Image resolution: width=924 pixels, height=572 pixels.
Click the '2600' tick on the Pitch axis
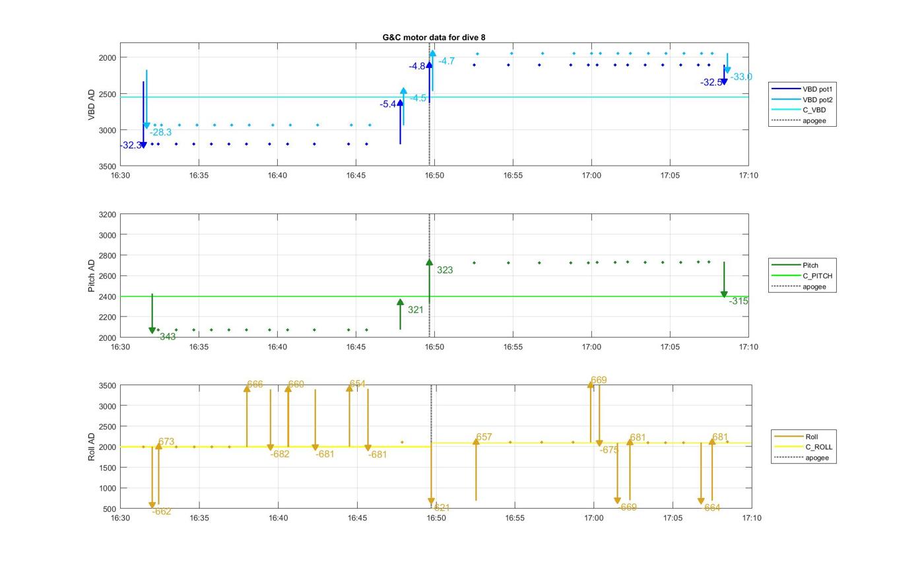107,276
